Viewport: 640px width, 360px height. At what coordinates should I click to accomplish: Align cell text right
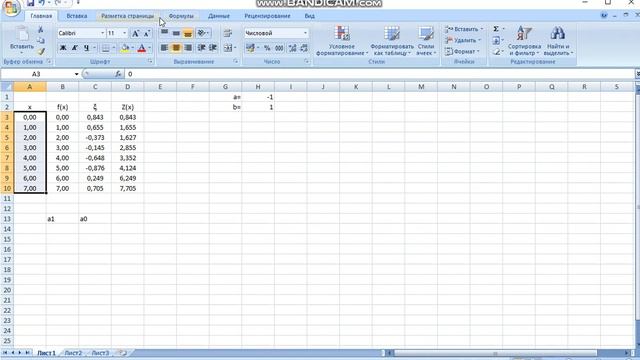pyautogui.click(x=188, y=48)
